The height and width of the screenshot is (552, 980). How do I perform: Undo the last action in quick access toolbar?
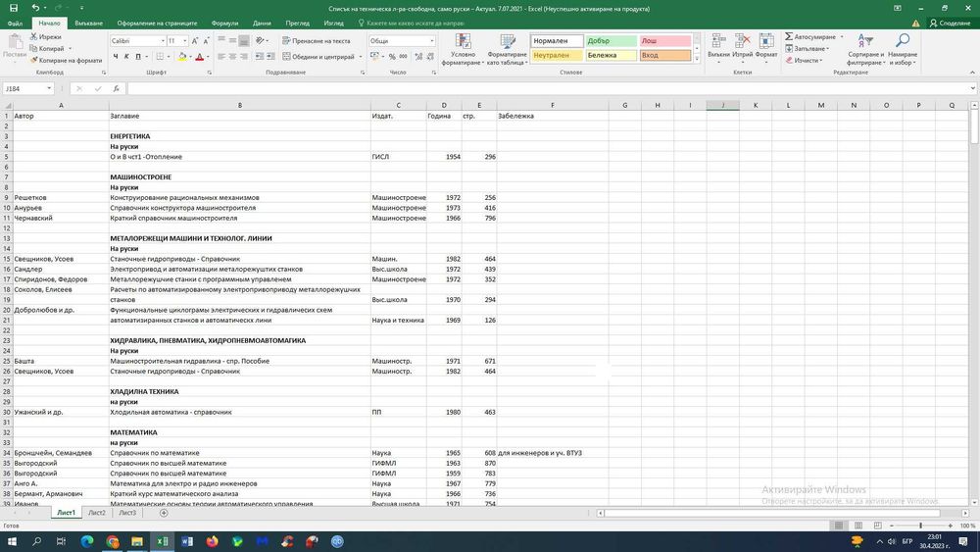(35, 8)
